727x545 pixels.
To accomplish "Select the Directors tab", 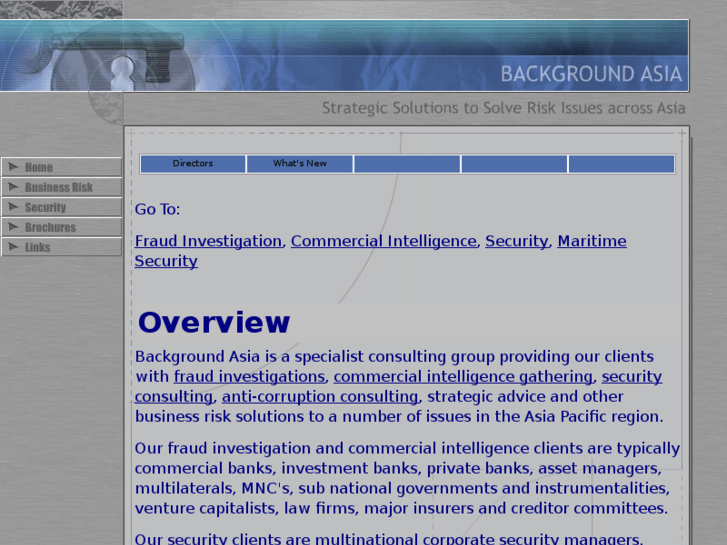I will click(193, 164).
